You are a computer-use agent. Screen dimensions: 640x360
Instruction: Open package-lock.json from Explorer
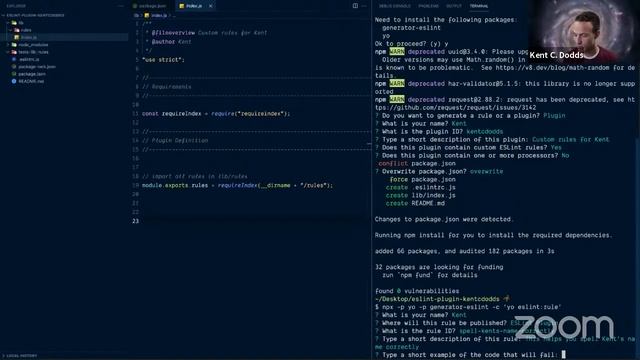(x=37, y=67)
